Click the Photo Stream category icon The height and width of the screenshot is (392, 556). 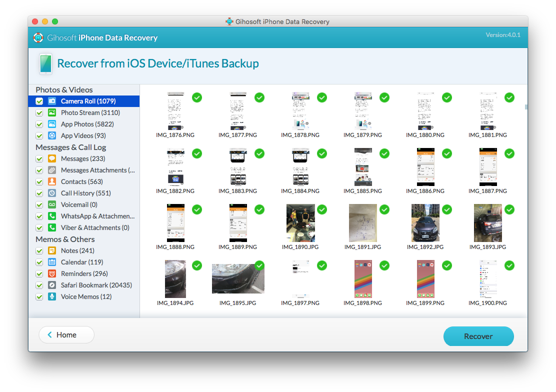click(52, 112)
